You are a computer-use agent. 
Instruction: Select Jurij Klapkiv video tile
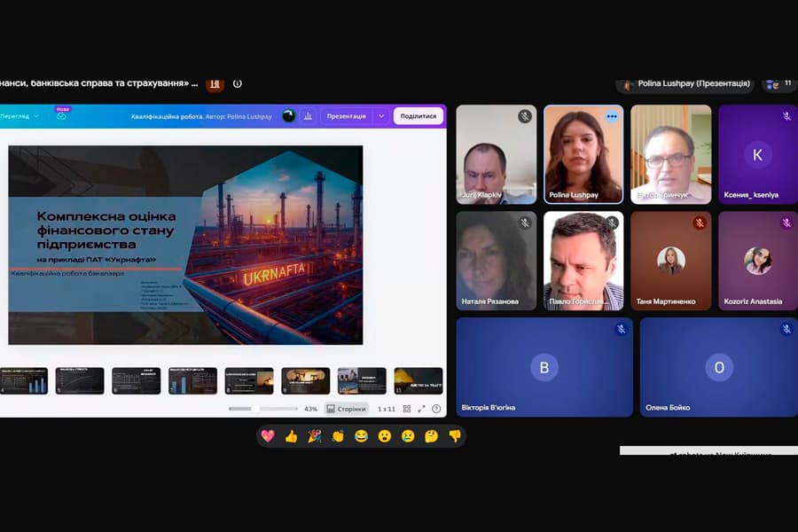(x=497, y=155)
